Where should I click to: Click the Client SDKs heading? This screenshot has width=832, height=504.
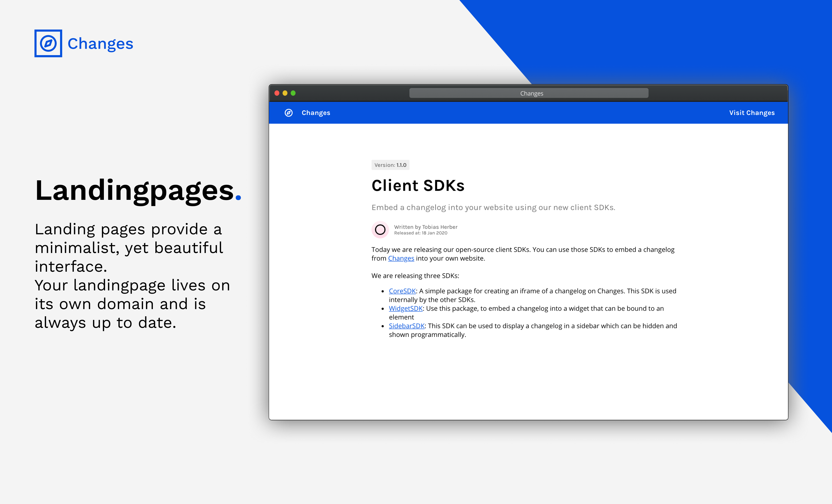pos(418,186)
